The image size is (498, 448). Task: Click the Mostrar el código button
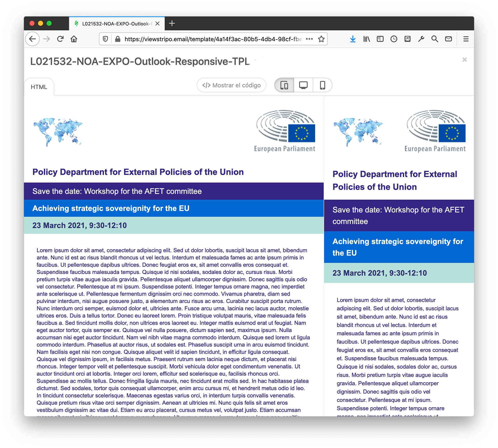point(231,85)
